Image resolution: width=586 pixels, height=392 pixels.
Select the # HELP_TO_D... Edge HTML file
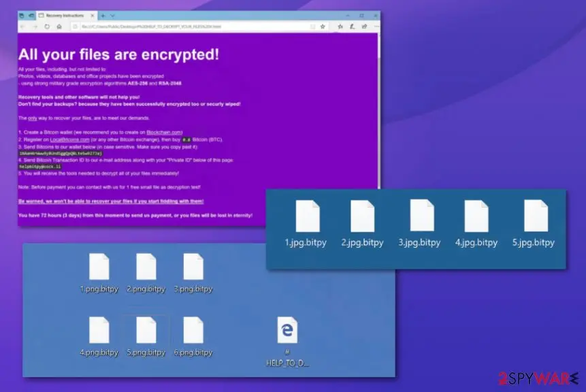(x=287, y=341)
